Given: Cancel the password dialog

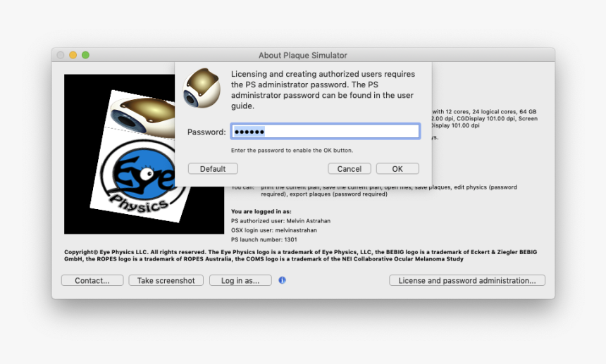Looking at the screenshot, I should point(350,169).
